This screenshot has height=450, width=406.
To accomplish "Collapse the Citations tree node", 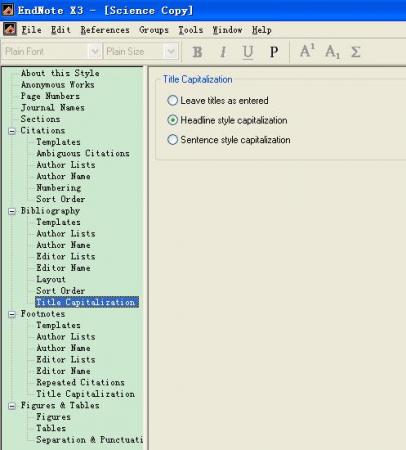I will click(12, 131).
